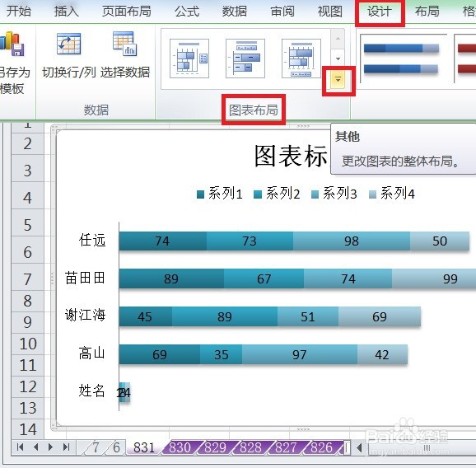Select the 苗田田 bar segment labeled 67
476x468 pixels.
tap(264, 278)
